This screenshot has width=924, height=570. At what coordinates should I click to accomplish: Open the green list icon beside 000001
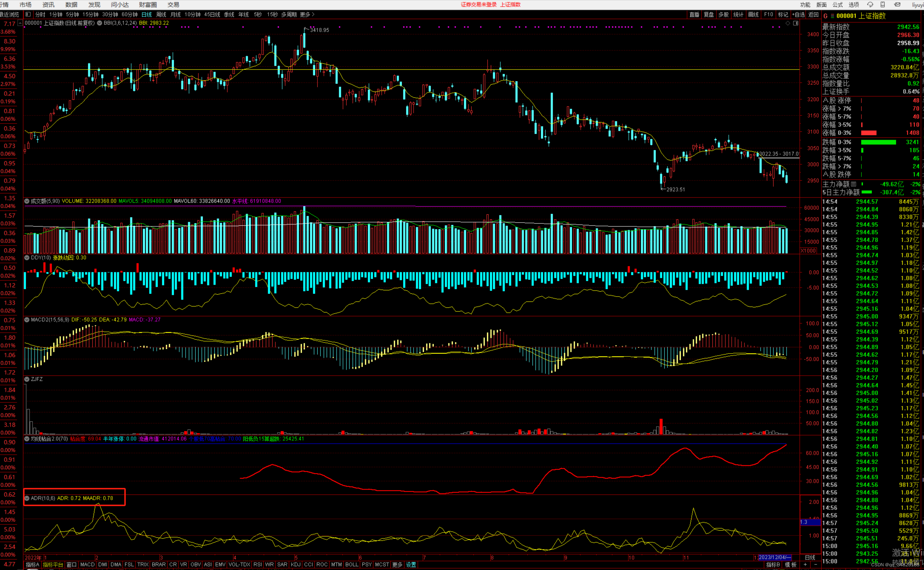point(832,16)
